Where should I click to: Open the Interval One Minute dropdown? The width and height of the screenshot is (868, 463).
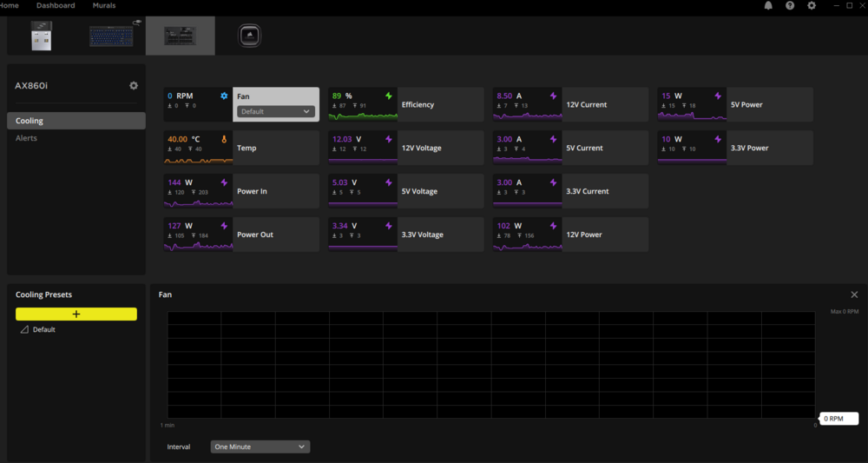(260, 446)
